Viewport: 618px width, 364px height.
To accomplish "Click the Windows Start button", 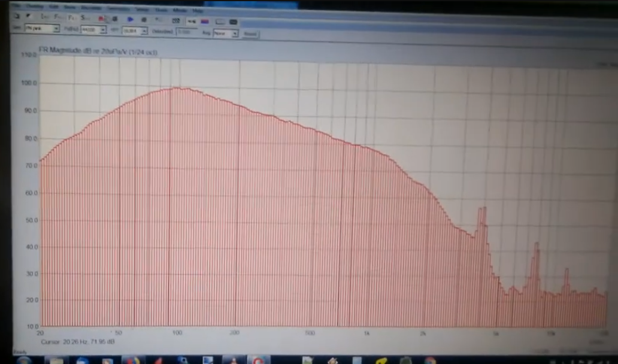I will pyautogui.click(x=25, y=360).
